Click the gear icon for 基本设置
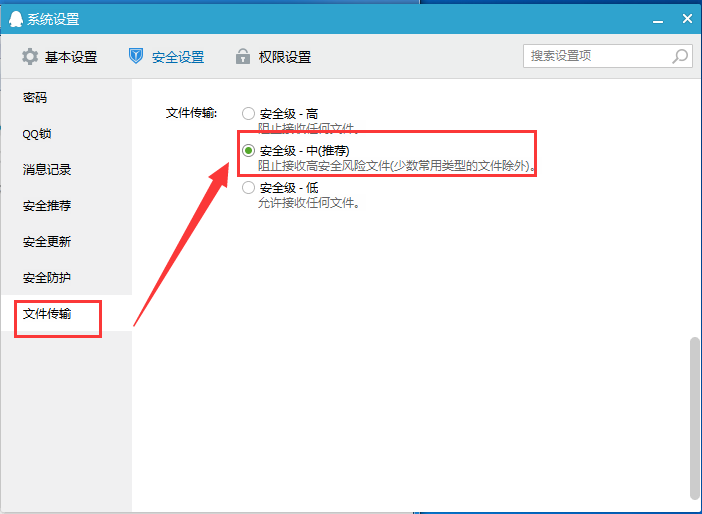Viewport: 702px width, 514px height. (30, 57)
